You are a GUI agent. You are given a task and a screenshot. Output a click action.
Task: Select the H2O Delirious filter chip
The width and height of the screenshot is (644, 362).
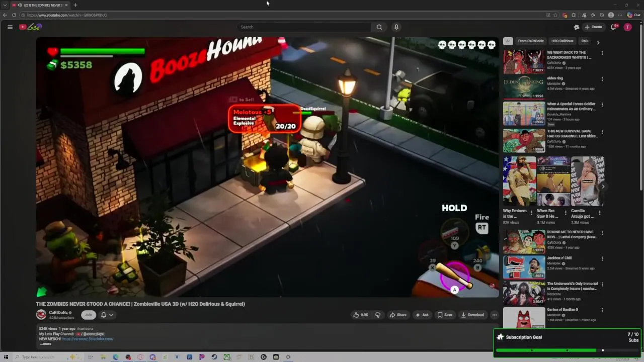click(x=562, y=41)
